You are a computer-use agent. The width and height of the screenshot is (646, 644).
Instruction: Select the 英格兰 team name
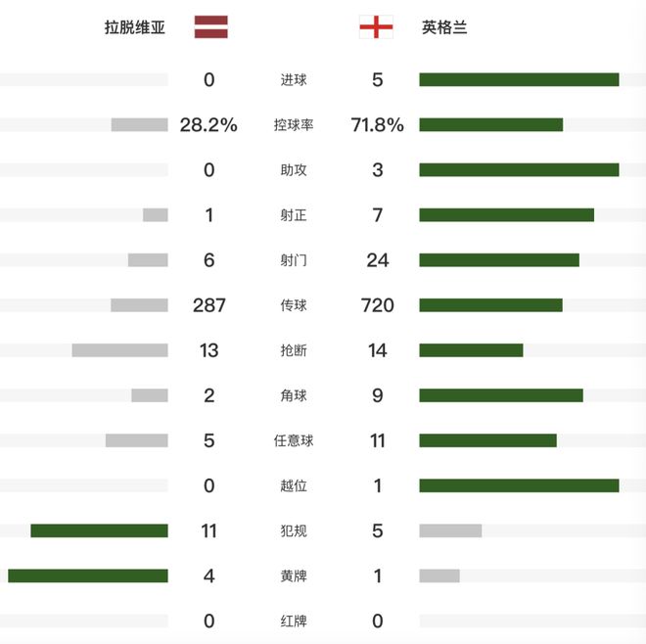point(444,27)
